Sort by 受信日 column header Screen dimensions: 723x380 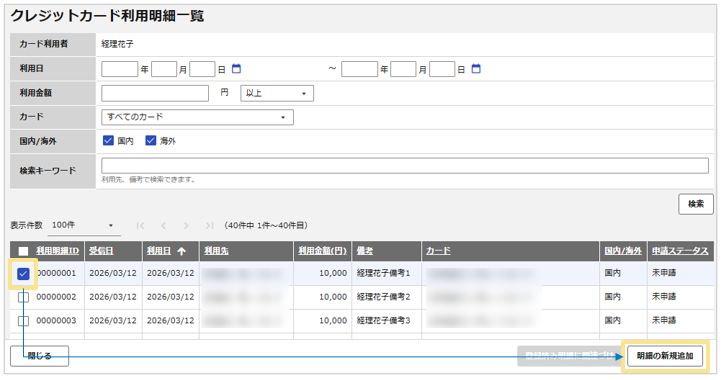point(101,251)
